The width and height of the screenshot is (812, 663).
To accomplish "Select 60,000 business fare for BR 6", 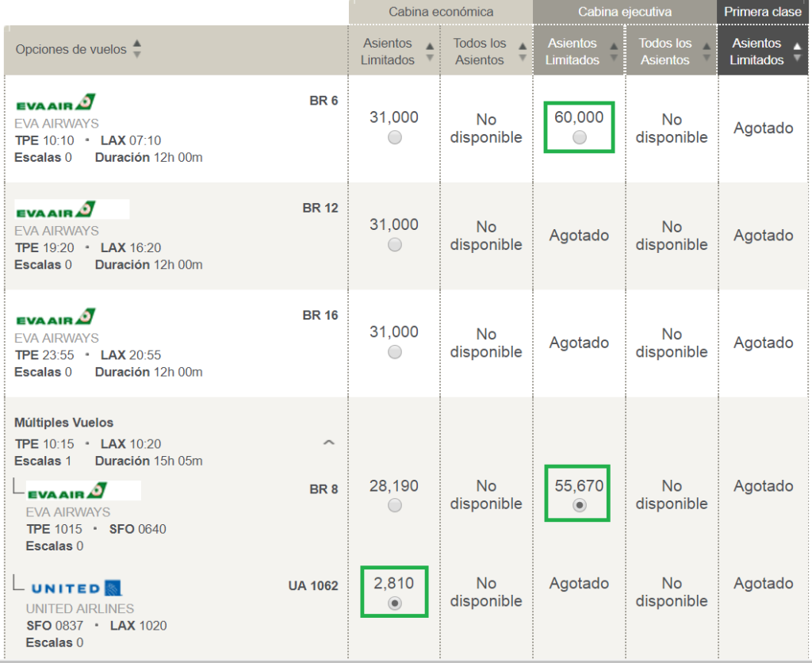I will pyautogui.click(x=580, y=137).
